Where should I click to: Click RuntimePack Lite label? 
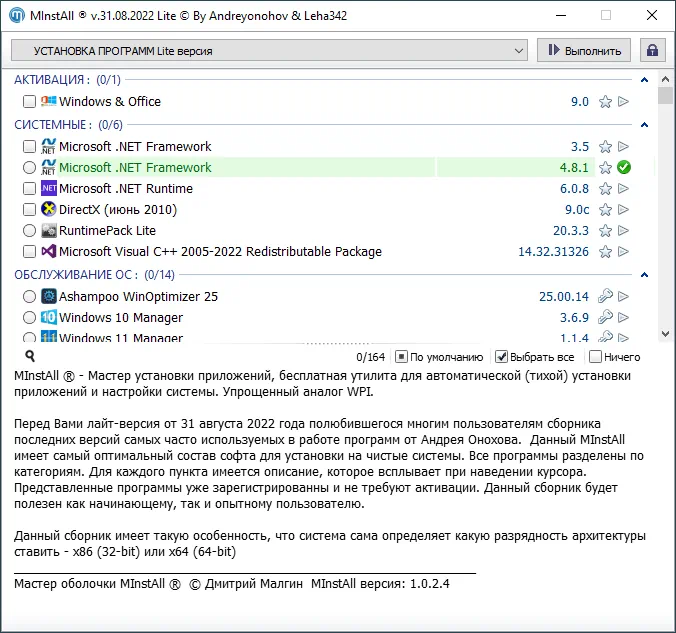[107, 231]
